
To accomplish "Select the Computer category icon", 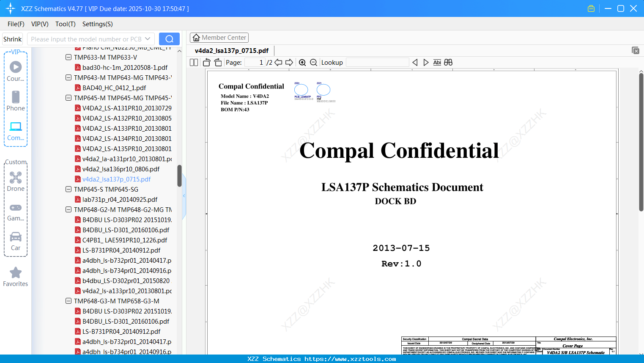I will click(x=16, y=131).
